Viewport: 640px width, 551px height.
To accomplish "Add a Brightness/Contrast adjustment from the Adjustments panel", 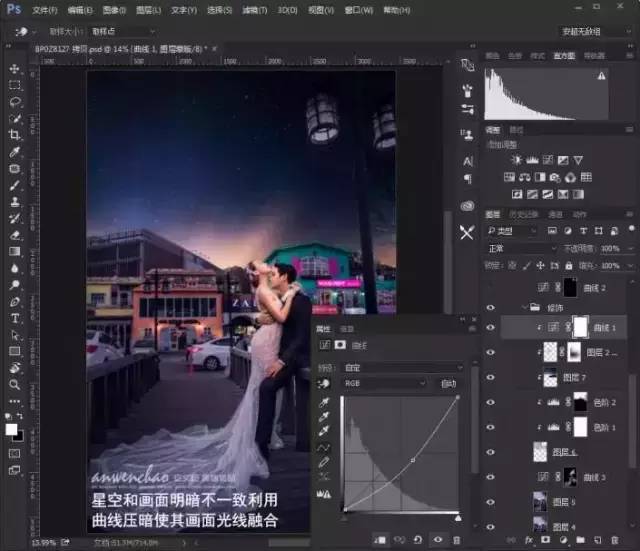I will click(x=517, y=160).
